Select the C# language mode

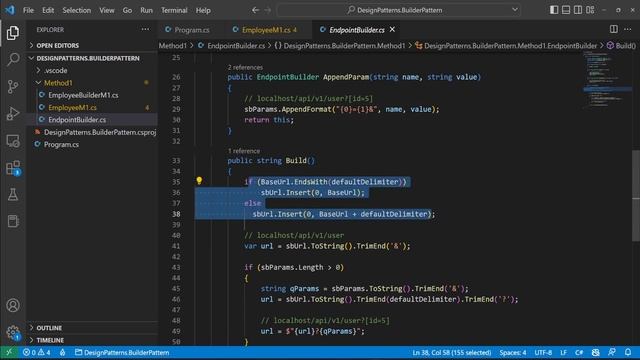pyautogui.click(x=579, y=352)
